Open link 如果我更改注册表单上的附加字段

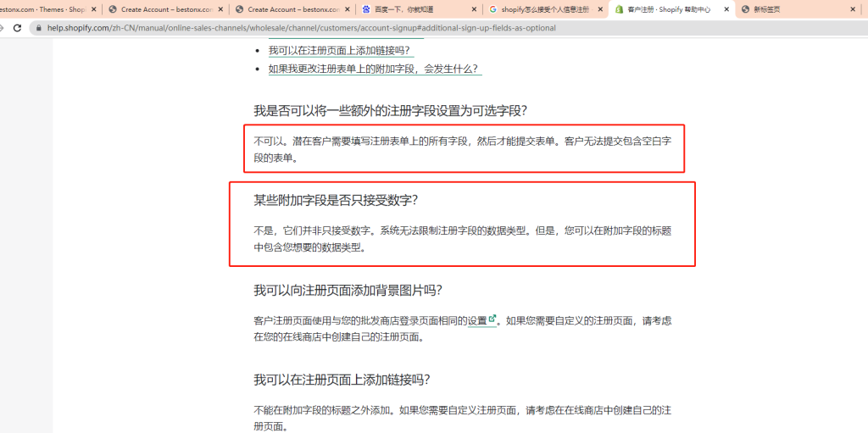point(373,69)
